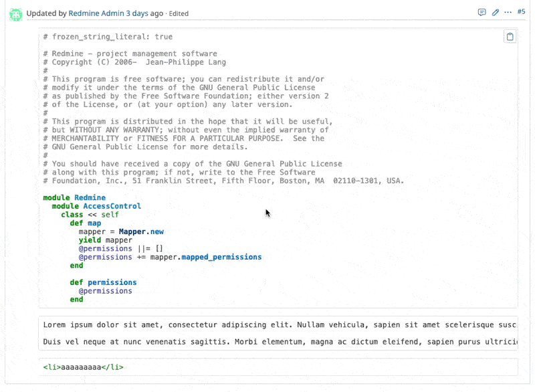Click the 'MERCHANTABILITY or FITNESS' comment line
The height and width of the screenshot is (392, 535).
[183, 138]
